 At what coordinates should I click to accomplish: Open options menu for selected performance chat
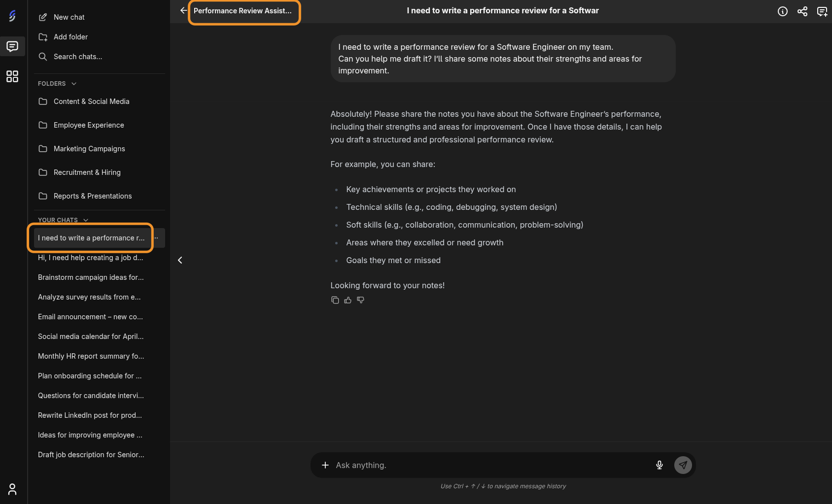click(157, 238)
